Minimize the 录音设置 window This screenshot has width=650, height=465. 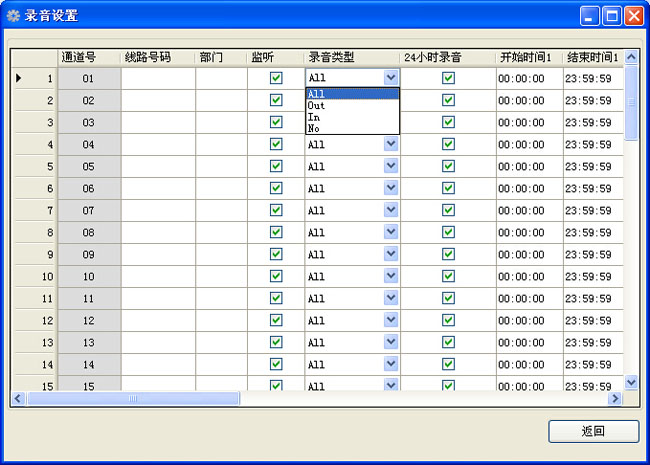tap(590, 15)
